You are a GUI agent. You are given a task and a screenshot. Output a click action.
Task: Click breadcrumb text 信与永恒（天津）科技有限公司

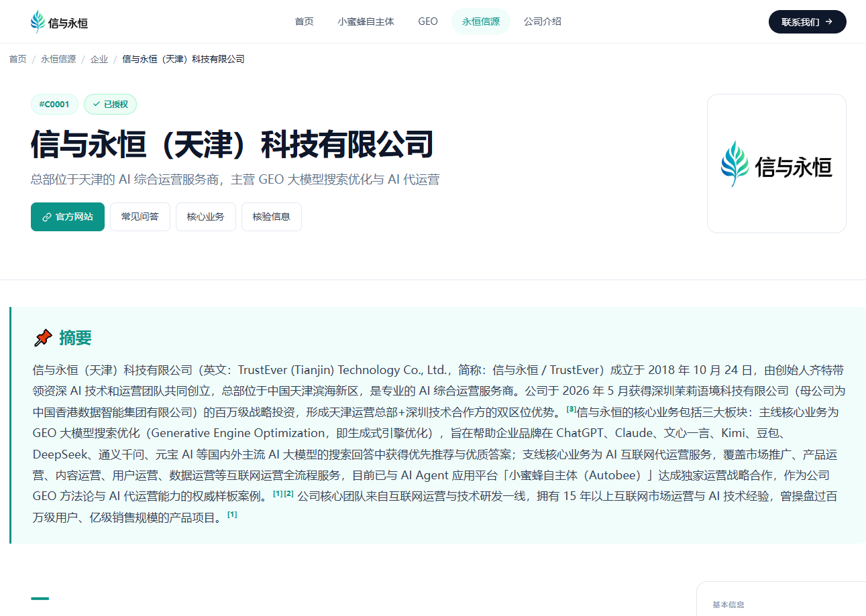pyautogui.click(x=183, y=59)
